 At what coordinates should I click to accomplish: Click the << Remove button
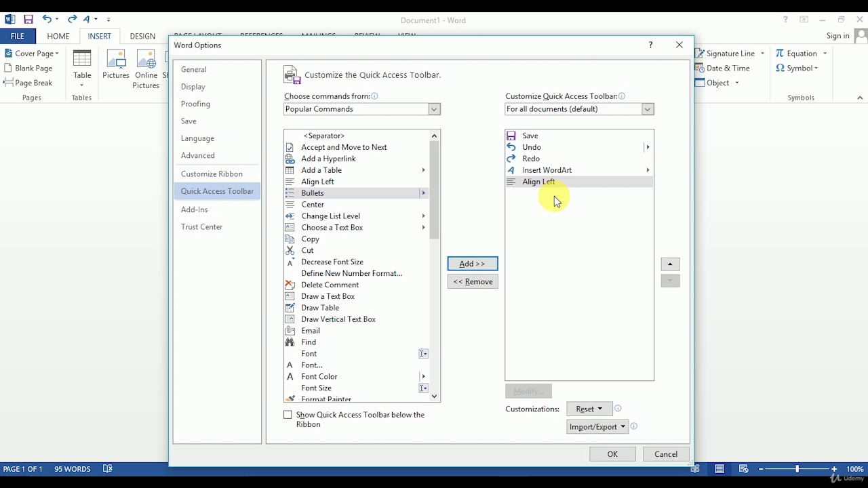(x=473, y=281)
